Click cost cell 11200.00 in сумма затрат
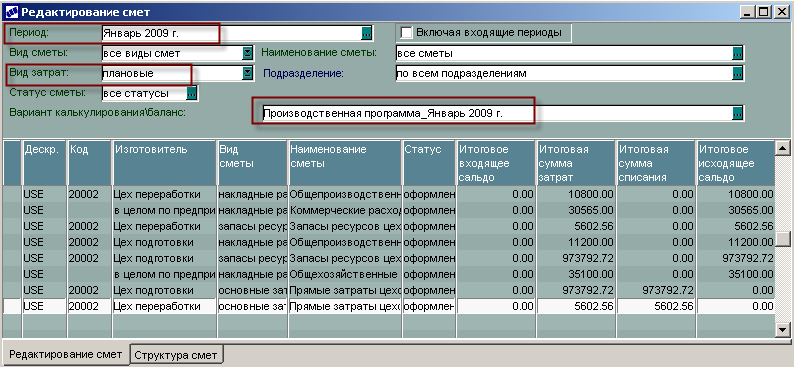Viewport: 794px width, 367px height. (576, 242)
